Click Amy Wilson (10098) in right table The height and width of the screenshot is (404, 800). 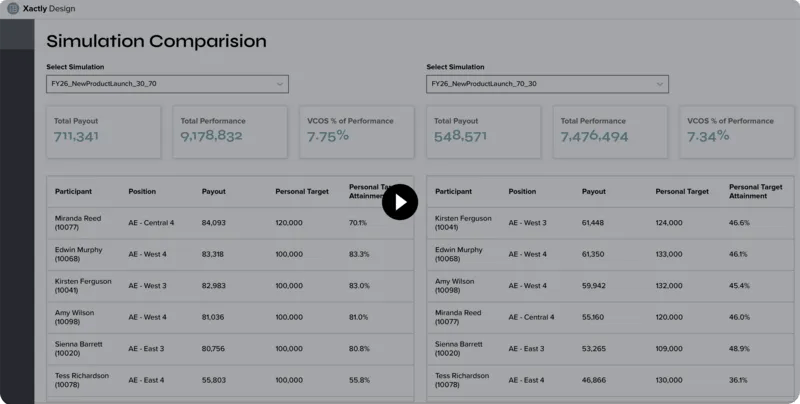click(x=455, y=286)
